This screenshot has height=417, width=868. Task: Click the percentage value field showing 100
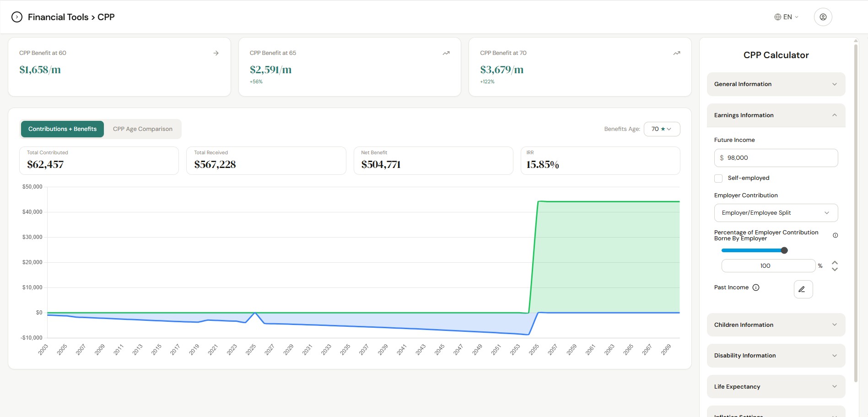(x=768, y=266)
